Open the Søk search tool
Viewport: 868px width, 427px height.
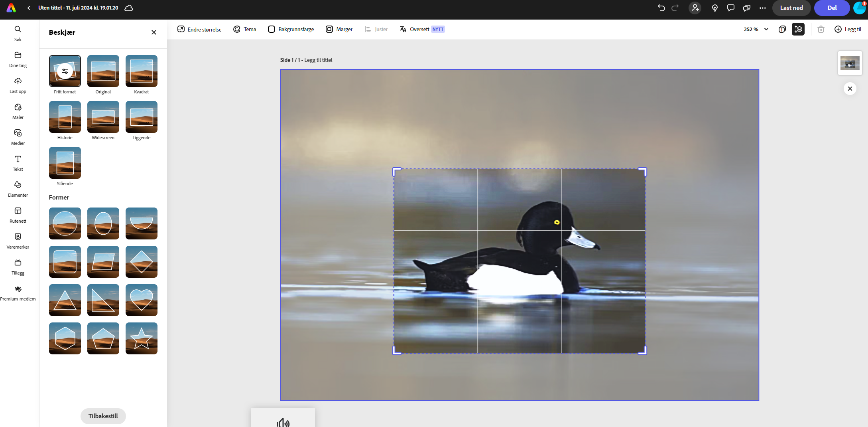tap(18, 33)
